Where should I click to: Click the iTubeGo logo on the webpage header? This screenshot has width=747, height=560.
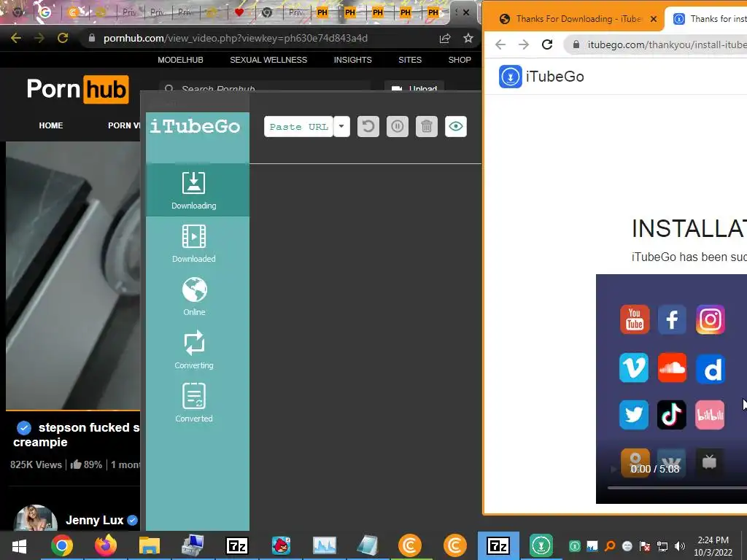(541, 77)
